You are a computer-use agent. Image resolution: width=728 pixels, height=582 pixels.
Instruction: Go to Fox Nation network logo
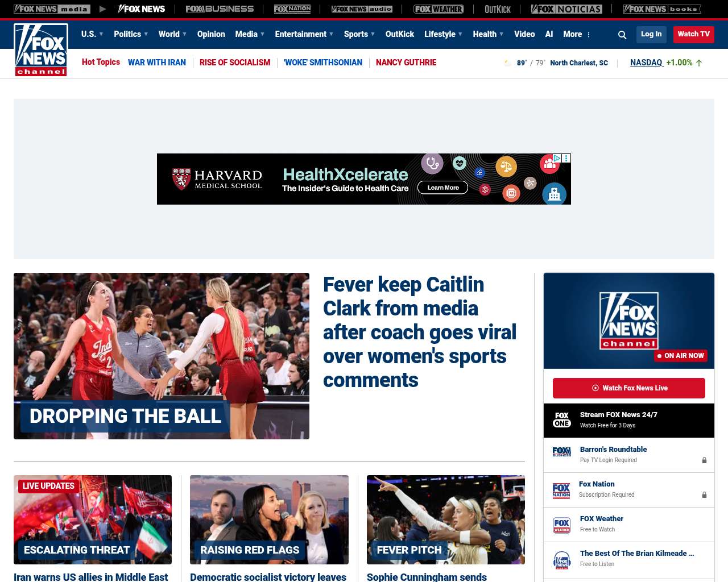292,9
